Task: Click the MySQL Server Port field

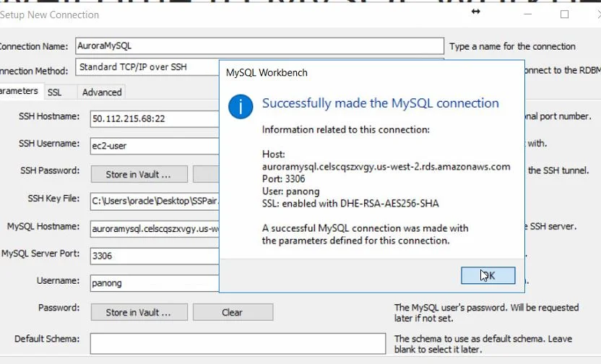Action: pos(155,256)
